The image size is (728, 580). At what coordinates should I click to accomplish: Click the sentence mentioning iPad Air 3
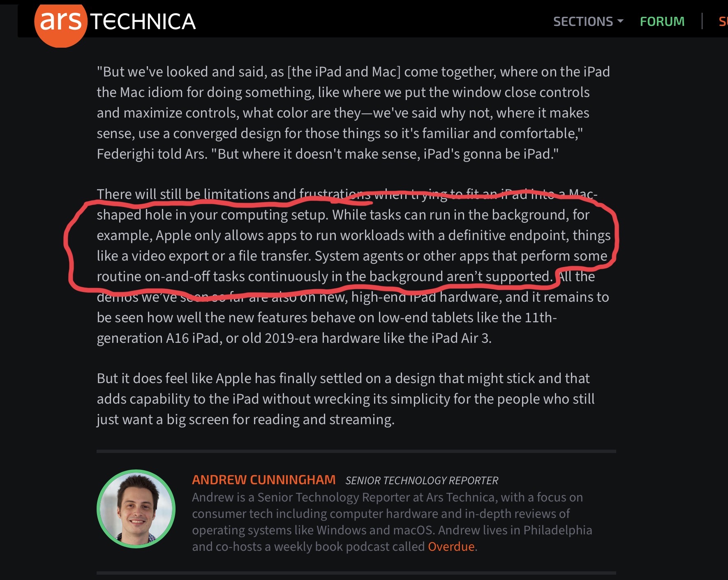click(353, 307)
